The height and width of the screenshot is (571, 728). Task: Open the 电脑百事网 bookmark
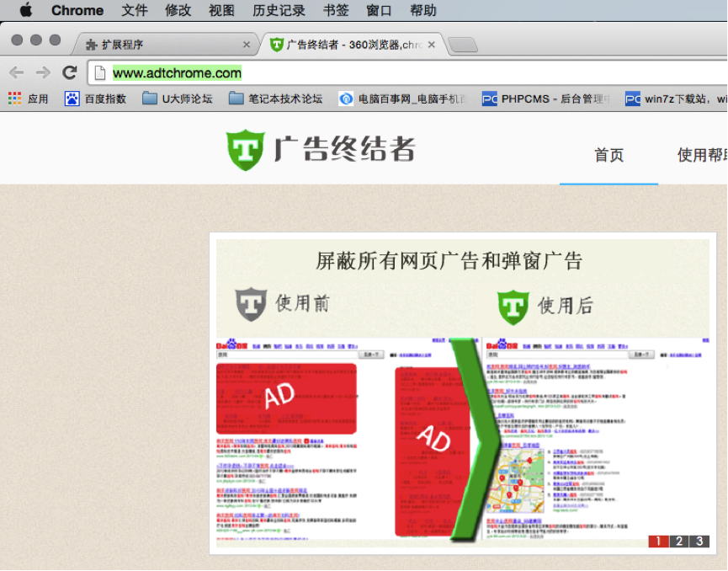coord(396,99)
